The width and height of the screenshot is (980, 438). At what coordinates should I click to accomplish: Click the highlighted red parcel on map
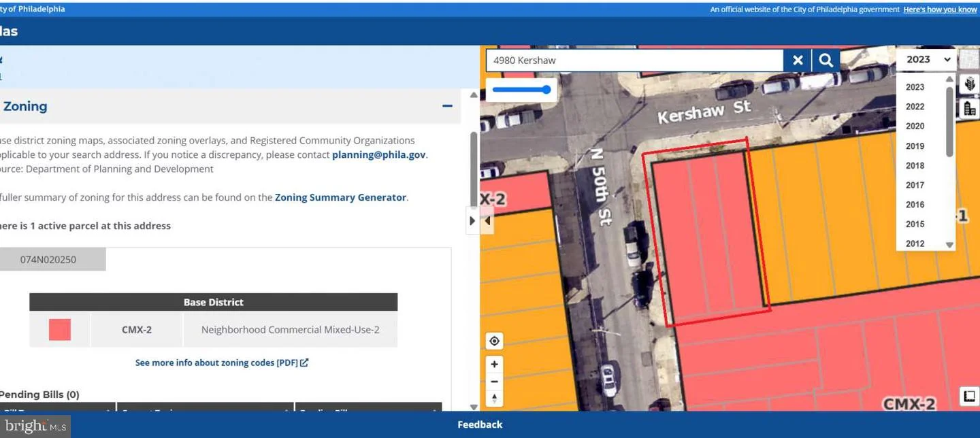click(708, 231)
